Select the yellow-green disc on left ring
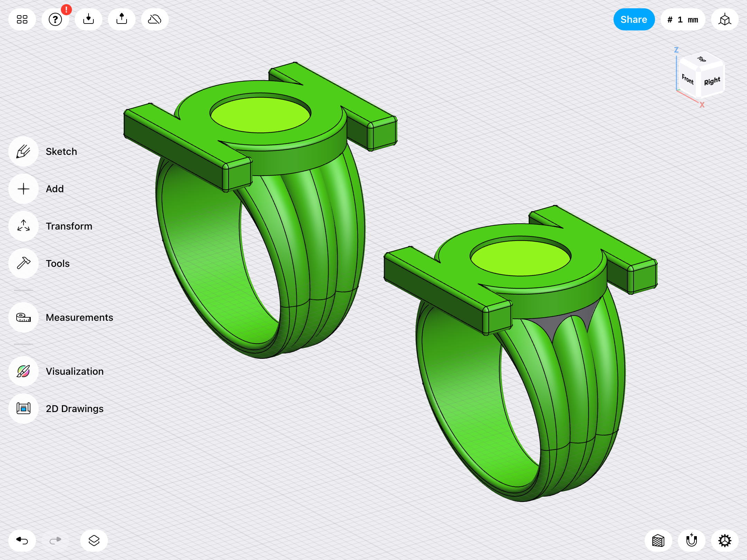The width and height of the screenshot is (747, 560). tap(260, 115)
